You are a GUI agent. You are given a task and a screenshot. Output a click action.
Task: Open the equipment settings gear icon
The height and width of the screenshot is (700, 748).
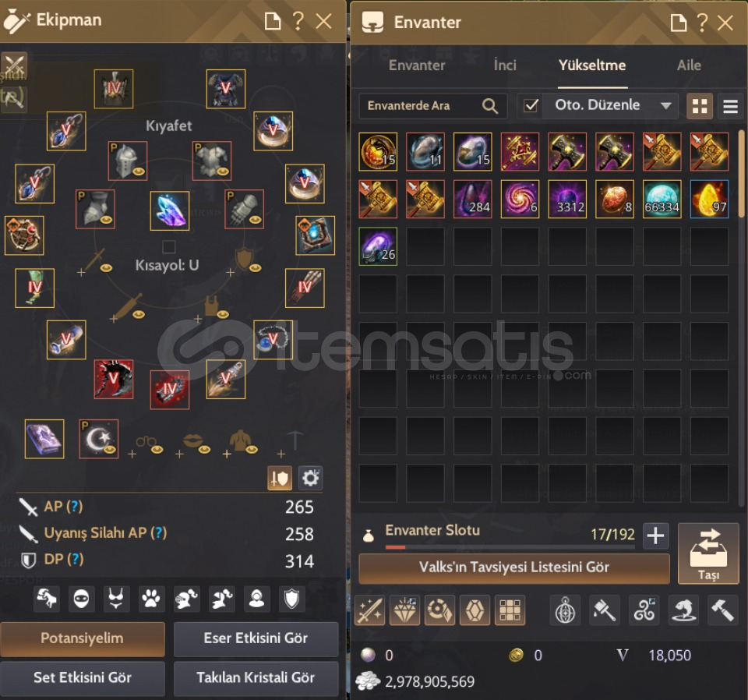[x=310, y=478]
